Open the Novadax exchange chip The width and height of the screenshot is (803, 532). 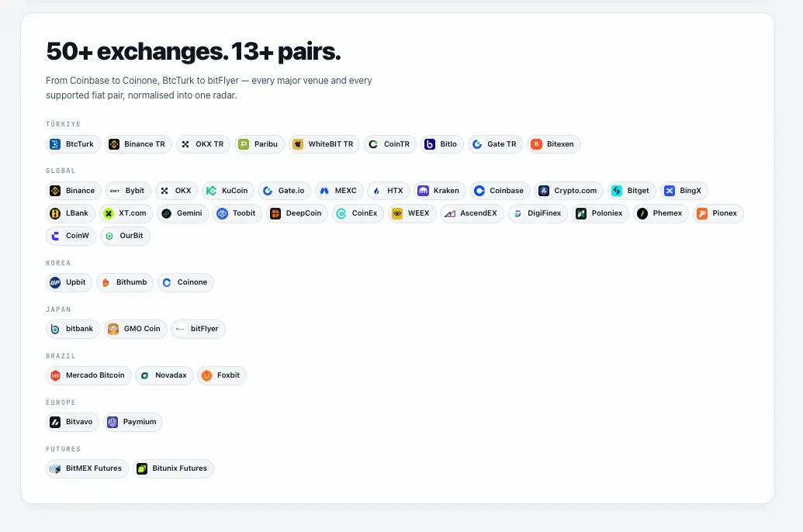pyautogui.click(x=164, y=376)
